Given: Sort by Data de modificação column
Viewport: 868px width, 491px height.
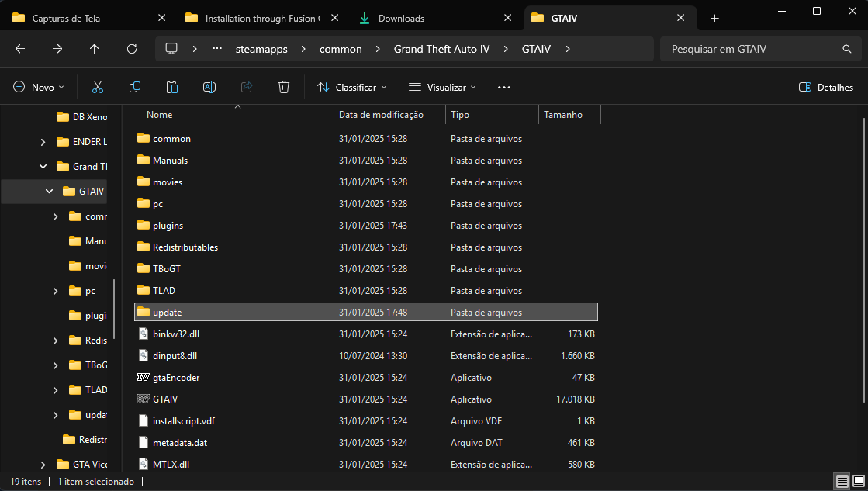Looking at the screenshot, I should tap(381, 115).
